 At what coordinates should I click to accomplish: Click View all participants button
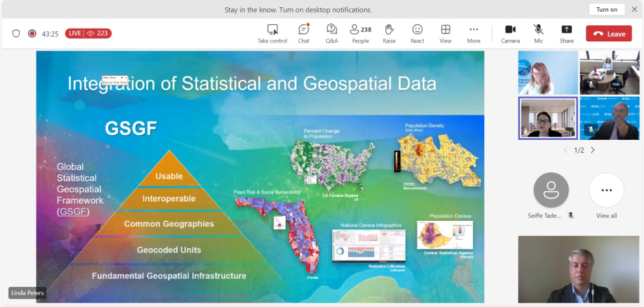tap(606, 191)
